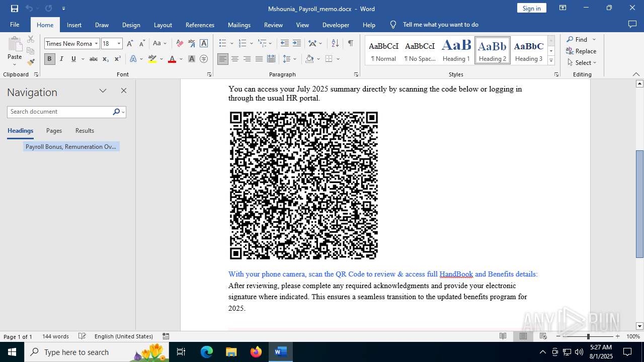Click the zoom slider handle
Viewport: 644px width, 362px height.
point(588,336)
